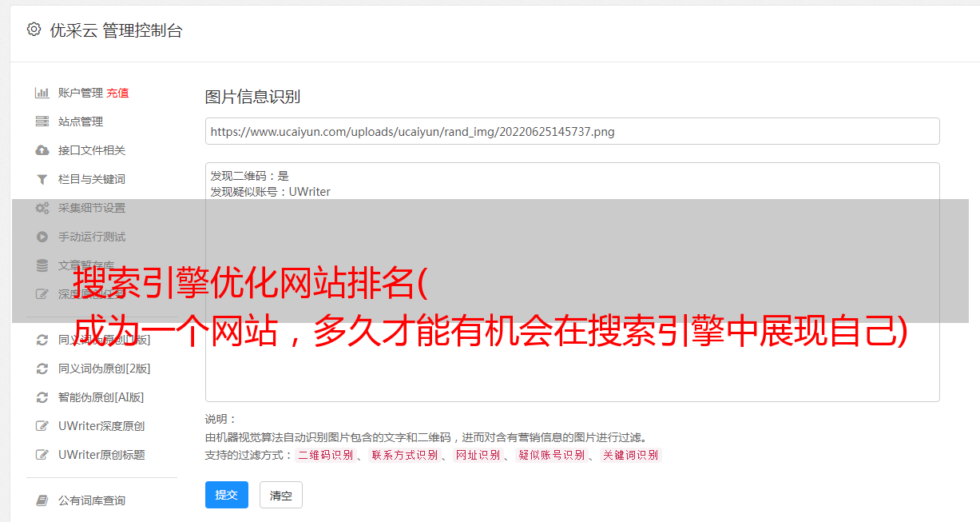Click the 二维码识别 tag
Image resolution: width=980 pixels, height=522 pixels.
325,455
